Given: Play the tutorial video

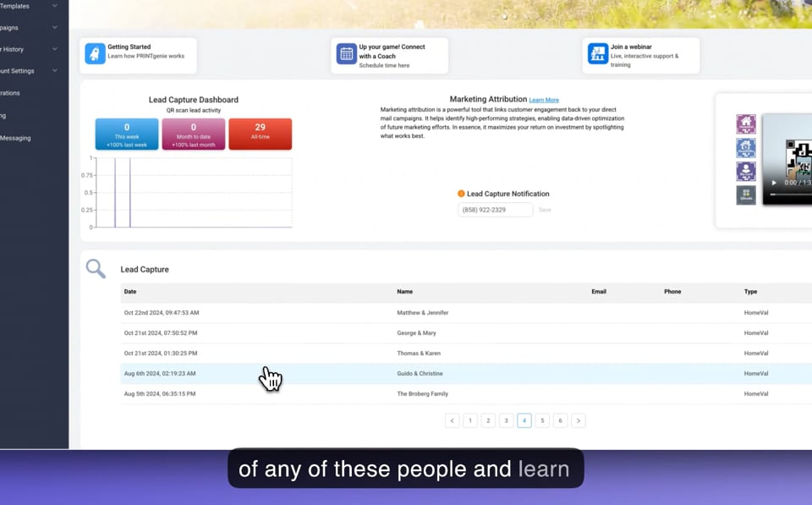Looking at the screenshot, I should tap(774, 183).
